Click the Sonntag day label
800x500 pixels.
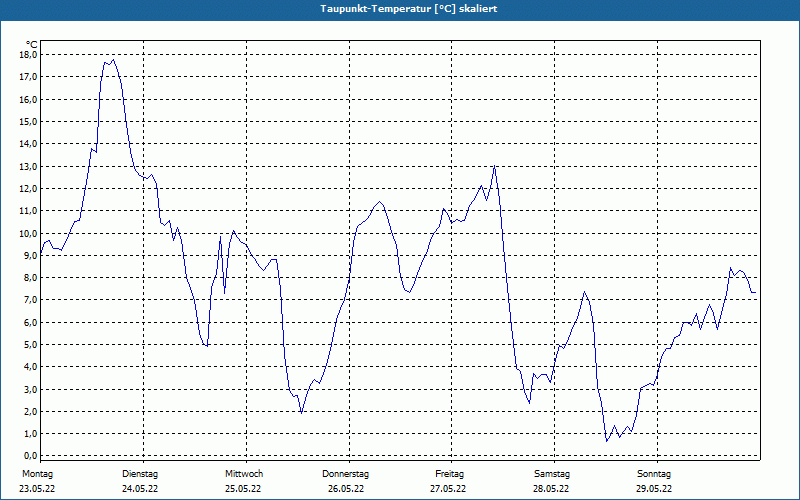click(x=654, y=474)
